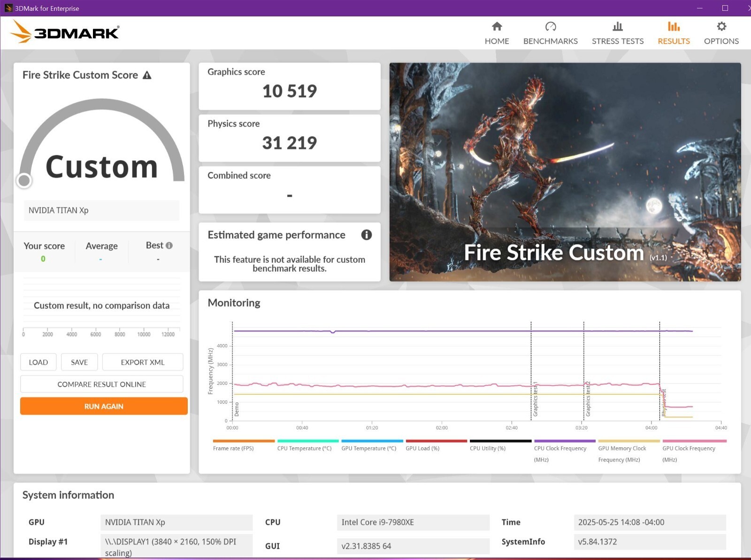The width and height of the screenshot is (751, 560).
Task: Click the GPU value NVIDIA TITAN Xp in System information
Action: 176,522
